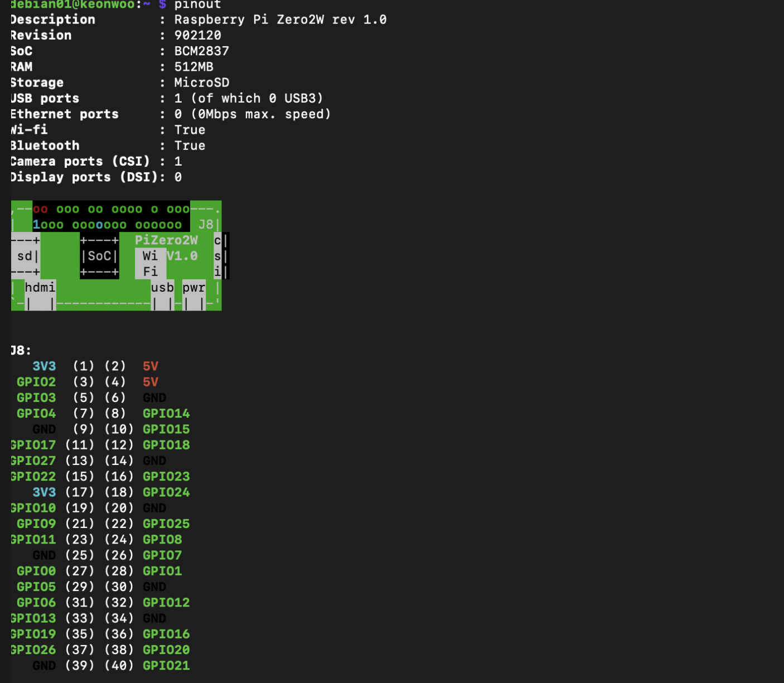Click the 'SoC' block in board diagram
784x683 pixels.
pyautogui.click(x=99, y=256)
